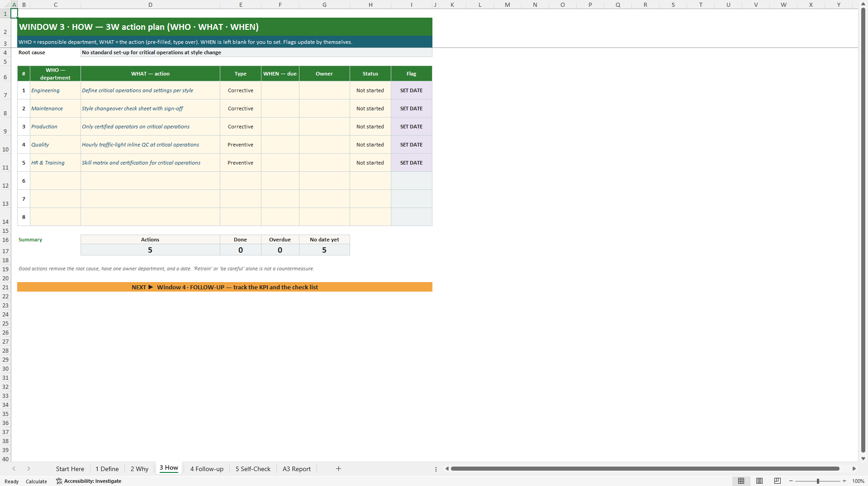Click the Select All corner triangle
This screenshot has height=486, width=868.
pos(5,5)
